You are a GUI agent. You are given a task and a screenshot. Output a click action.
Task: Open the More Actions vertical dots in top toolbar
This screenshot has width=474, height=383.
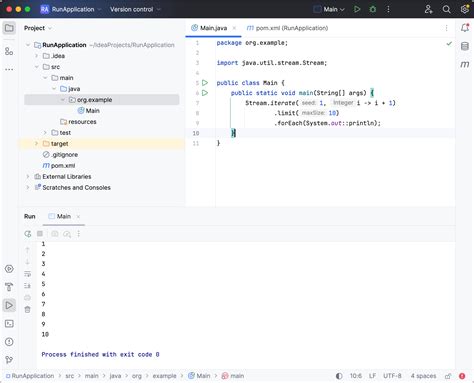tap(388, 9)
